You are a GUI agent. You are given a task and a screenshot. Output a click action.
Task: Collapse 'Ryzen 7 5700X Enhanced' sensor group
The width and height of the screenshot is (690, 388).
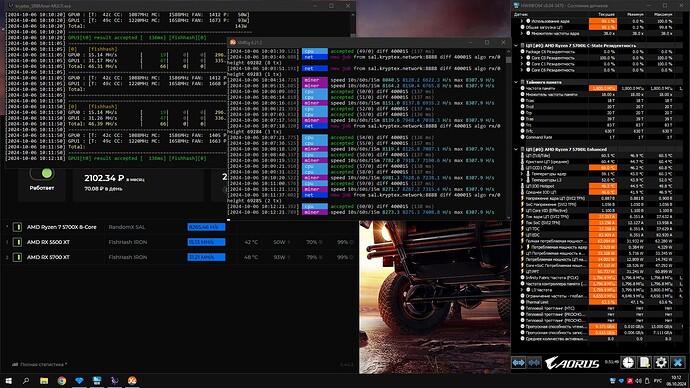(516, 149)
